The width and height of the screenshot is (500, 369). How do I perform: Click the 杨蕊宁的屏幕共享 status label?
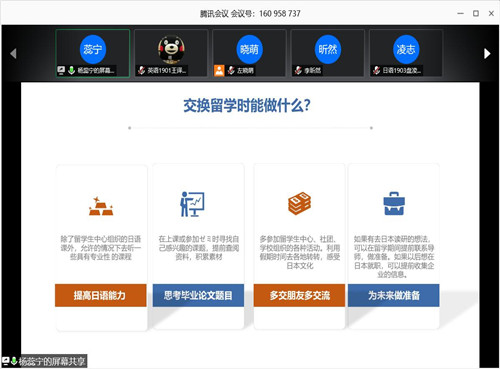pyautogui.click(x=52, y=361)
